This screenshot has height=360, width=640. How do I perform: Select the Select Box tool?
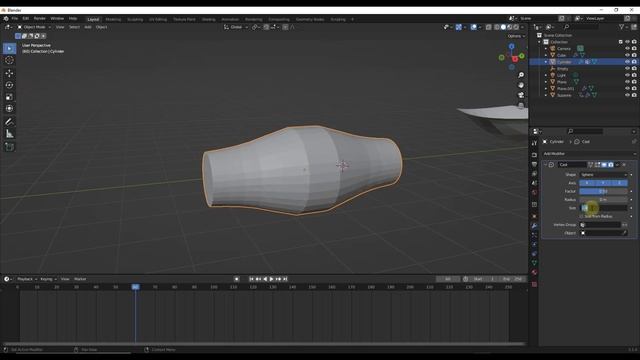click(9, 49)
